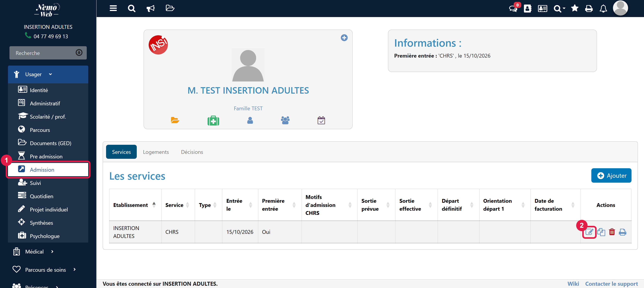Image resolution: width=644 pixels, height=288 pixels.
Task: Click the group of people icon on profile card
Action: pos(285,120)
